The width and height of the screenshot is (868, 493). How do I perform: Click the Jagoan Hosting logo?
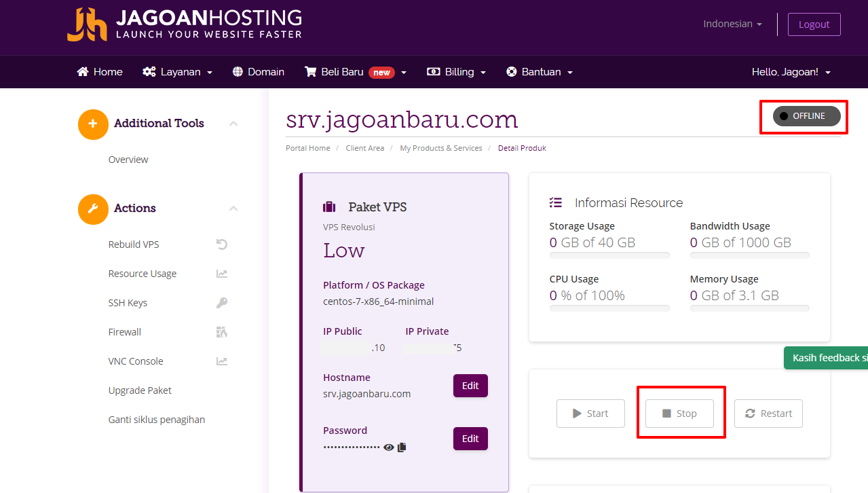pos(185,24)
